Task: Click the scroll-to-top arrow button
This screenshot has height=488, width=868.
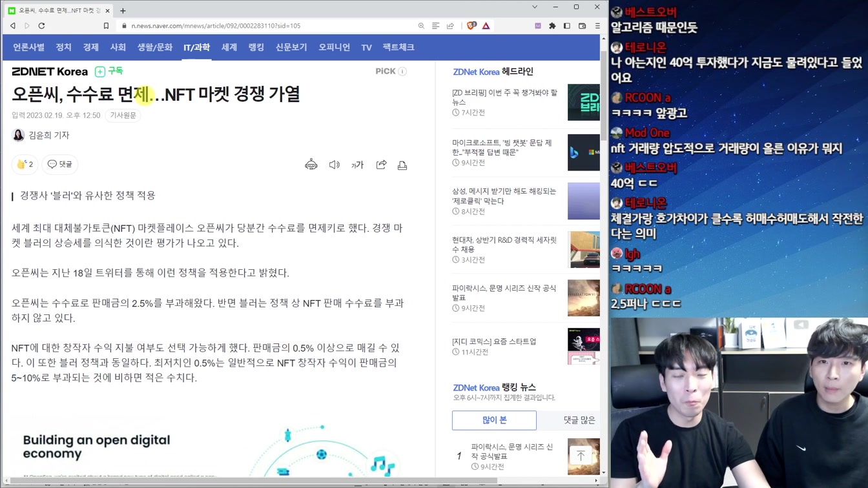Action: [581, 456]
